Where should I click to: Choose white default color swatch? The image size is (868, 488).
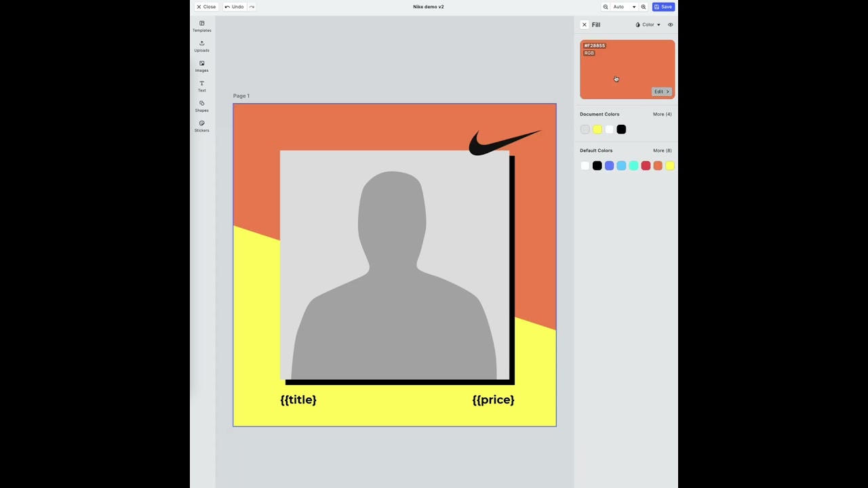pyautogui.click(x=585, y=165)
